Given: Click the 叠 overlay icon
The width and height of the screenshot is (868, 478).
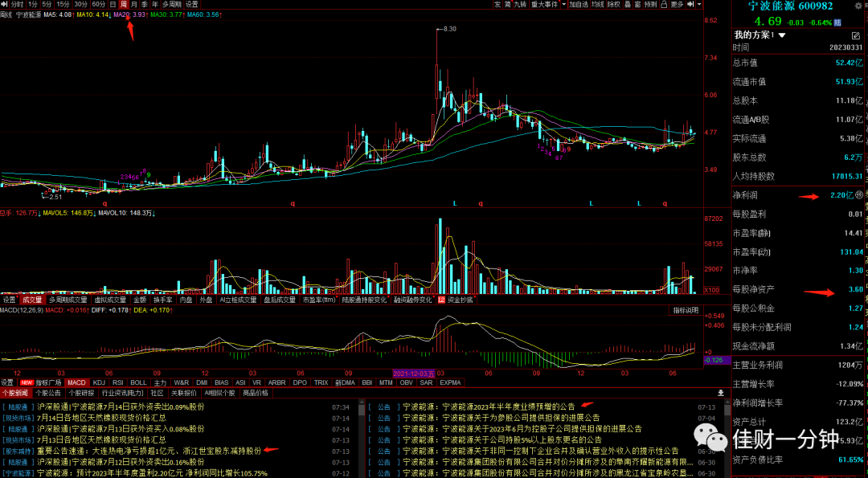Looking at the screenshot, I should 627,4.
